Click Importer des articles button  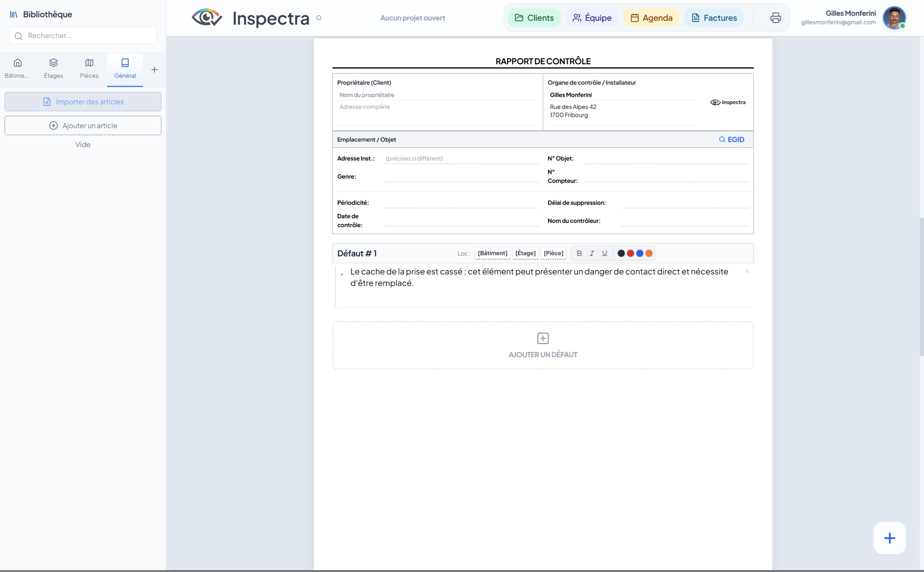pos(83,102)
